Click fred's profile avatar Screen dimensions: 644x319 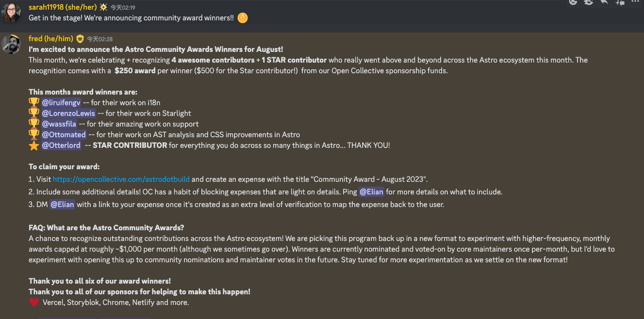pyautogui.click(x=11, y=44)
